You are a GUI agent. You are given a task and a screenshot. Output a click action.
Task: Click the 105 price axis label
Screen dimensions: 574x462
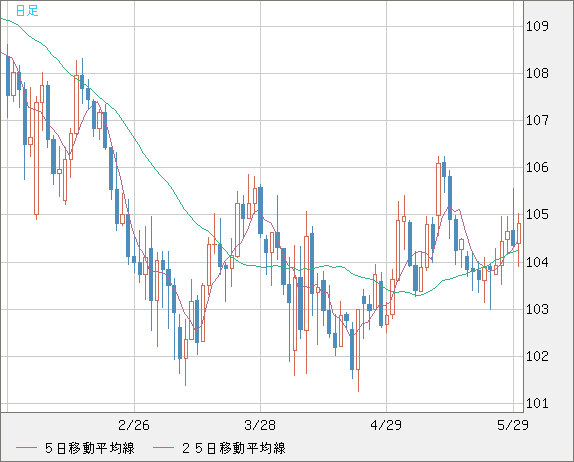537,215
